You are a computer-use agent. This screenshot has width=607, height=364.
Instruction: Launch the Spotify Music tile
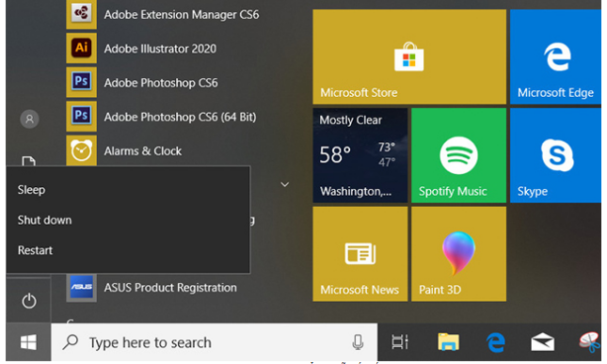point(458,155)
